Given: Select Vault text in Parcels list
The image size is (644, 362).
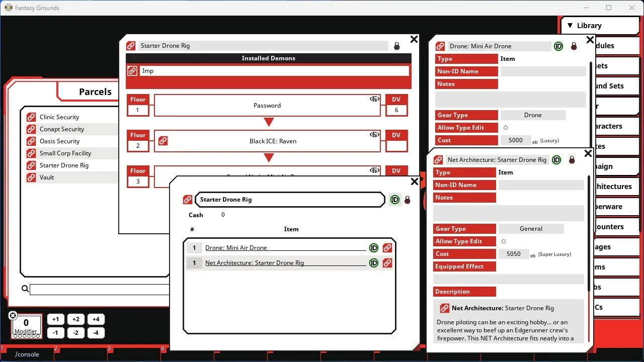Looking at the screenshot, I should [47, 177].
